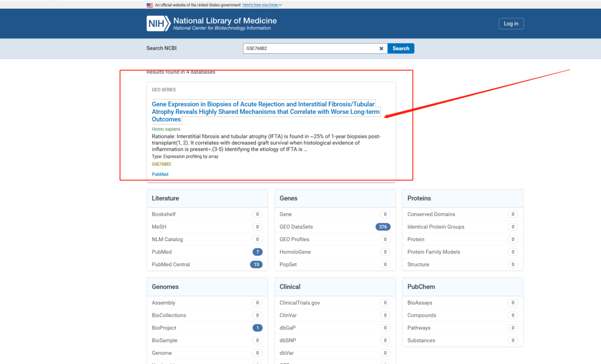
Task: Open the Gene Expression in Biopsies GEO series title
Action: [265, 112]
